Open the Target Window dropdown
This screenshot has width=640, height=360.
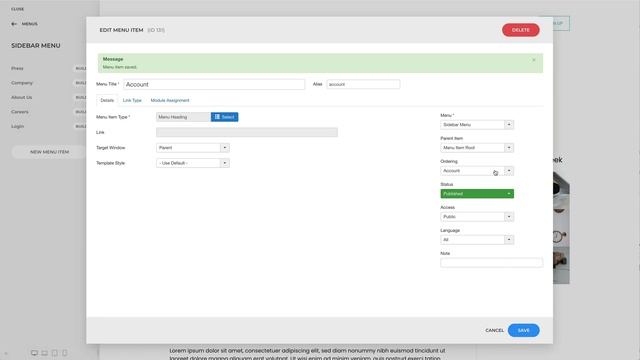tap(193, 148)
